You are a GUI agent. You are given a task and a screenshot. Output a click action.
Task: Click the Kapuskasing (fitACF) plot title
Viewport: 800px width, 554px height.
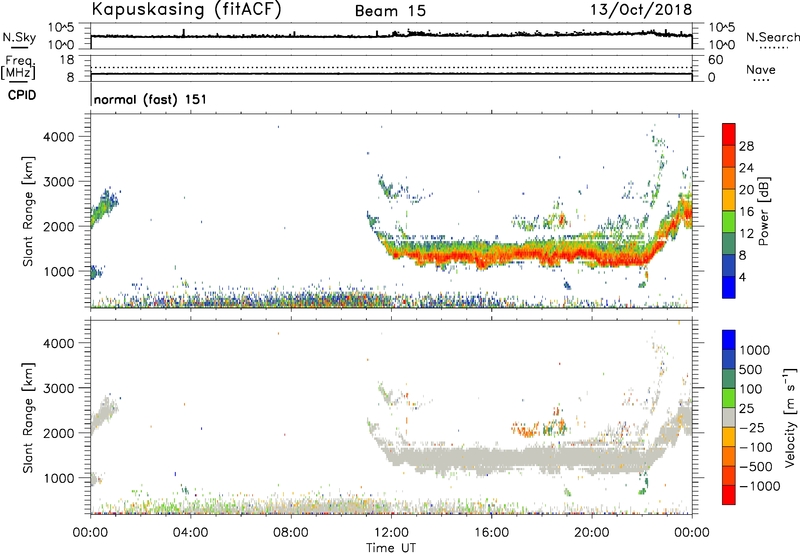(186, 10)
